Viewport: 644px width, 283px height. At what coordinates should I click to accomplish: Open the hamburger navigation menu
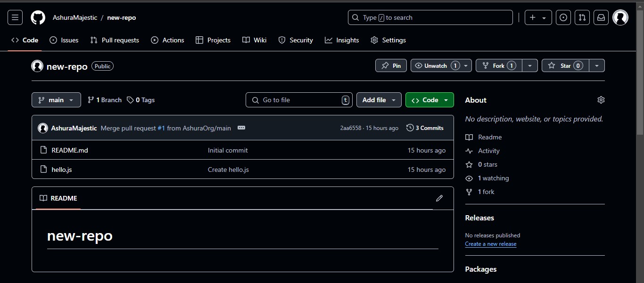click(15, 17)
